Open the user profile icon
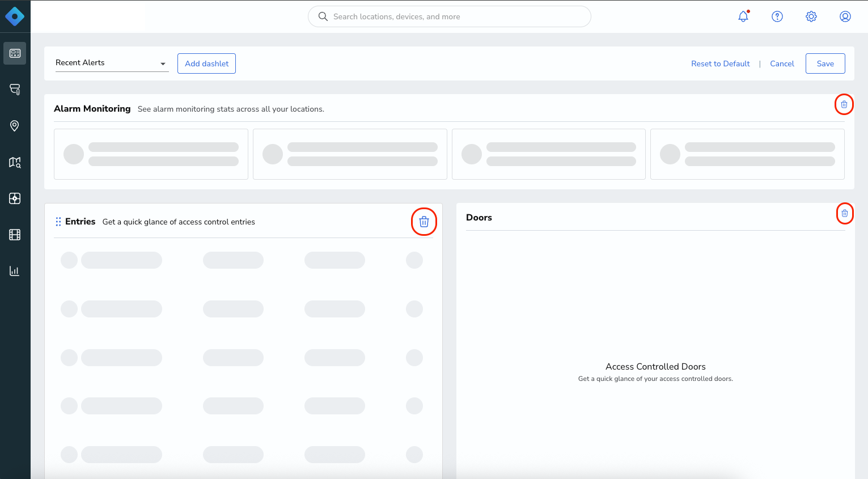868x479 pixels. tap(845, 16)
